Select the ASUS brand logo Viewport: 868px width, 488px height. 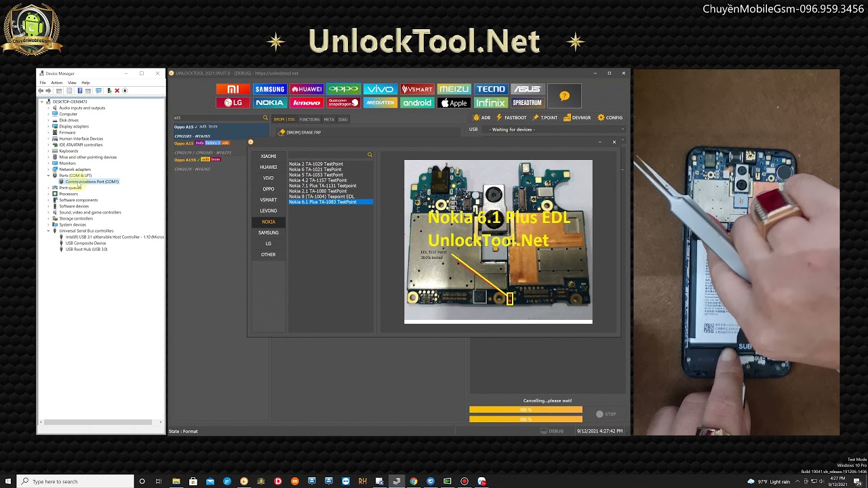(527, 89)
